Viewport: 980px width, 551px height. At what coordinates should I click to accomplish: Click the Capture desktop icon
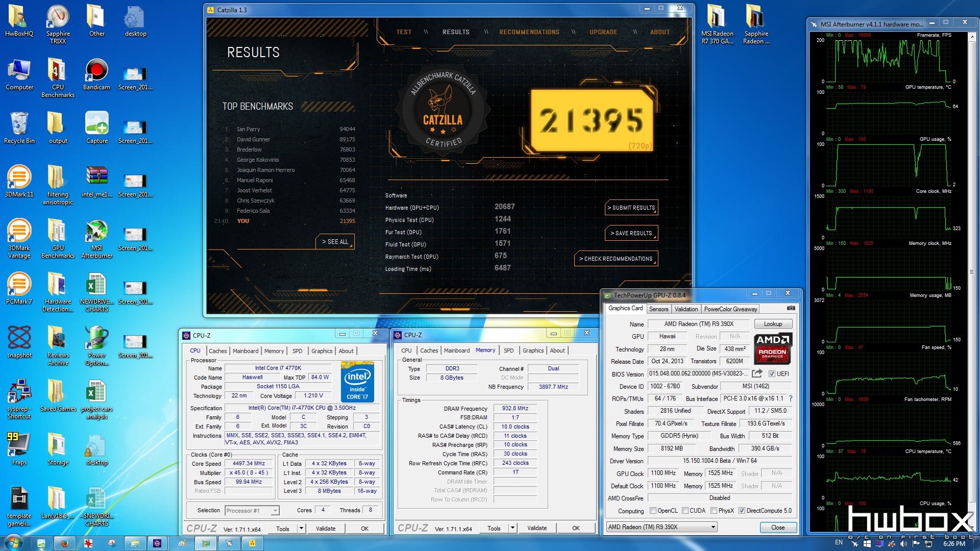[96, 128]
